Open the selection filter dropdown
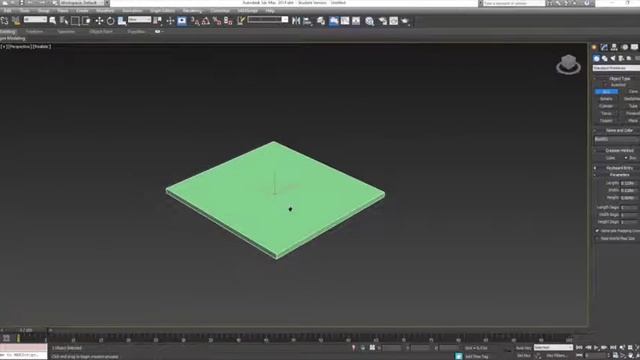The image size is (640, 360). tap(35, 19)
